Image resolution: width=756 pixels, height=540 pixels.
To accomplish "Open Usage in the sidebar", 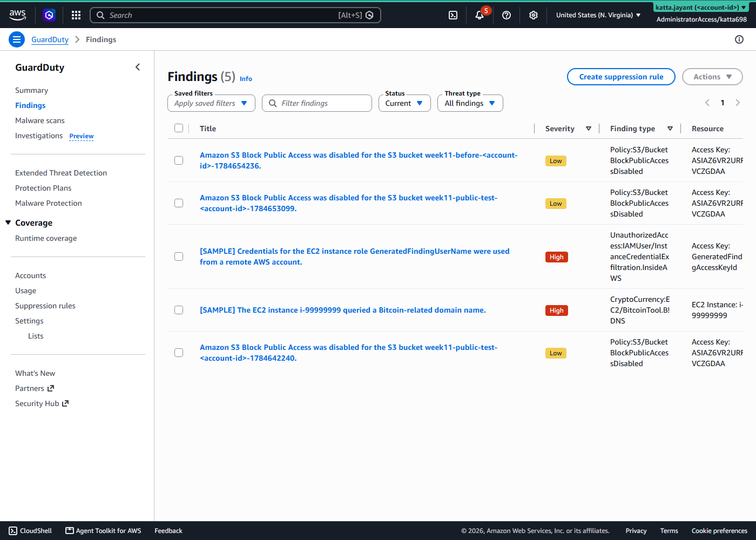I will pyautogui.click(x=26, y=291).
